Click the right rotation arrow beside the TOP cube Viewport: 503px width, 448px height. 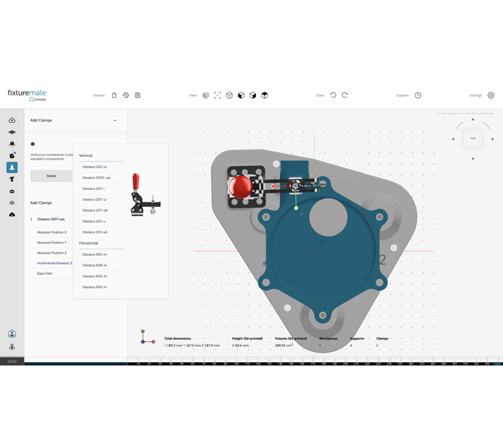coord(491,139)
